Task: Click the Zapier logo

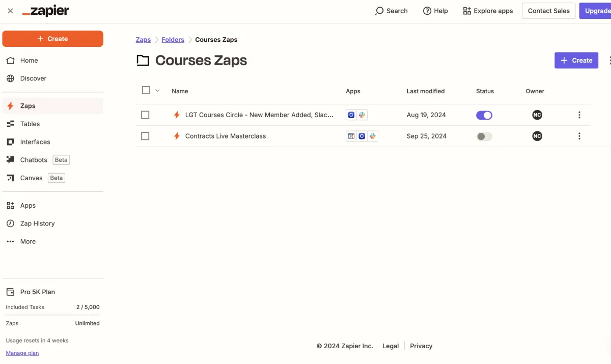Action: click(x=46, y=11)
